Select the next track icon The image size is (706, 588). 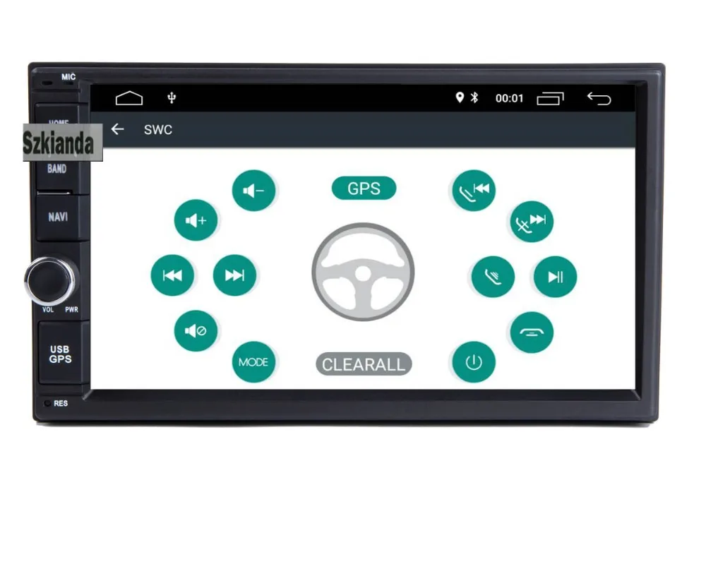(x=234, y=275)
